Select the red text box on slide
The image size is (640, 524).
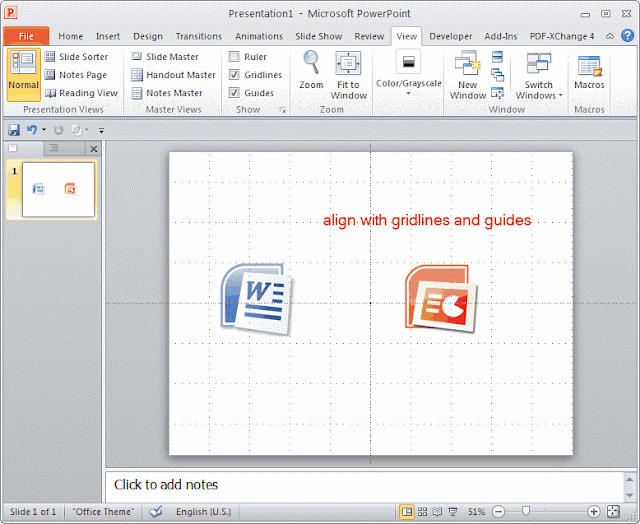click(x=427, y=220)
